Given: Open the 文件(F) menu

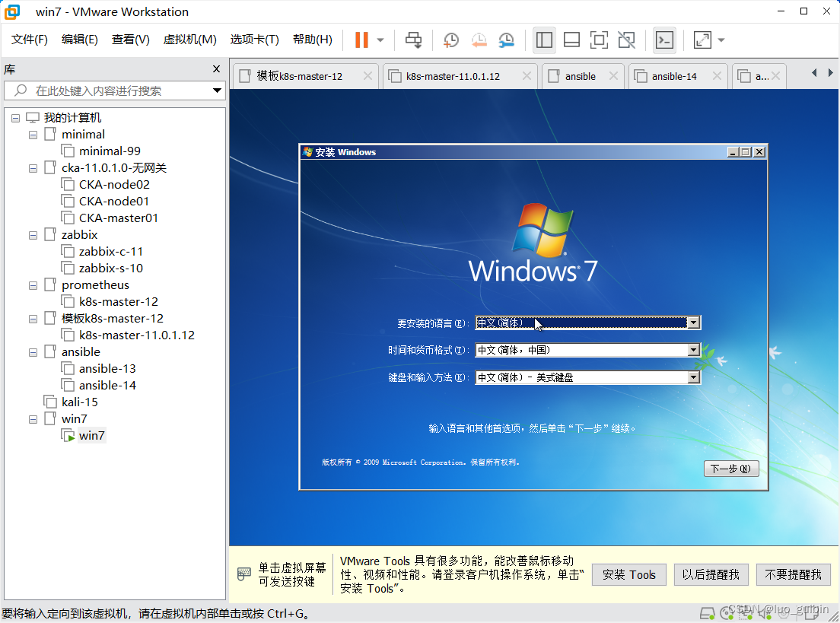Looking at the screenshot, I should point(30,40).
